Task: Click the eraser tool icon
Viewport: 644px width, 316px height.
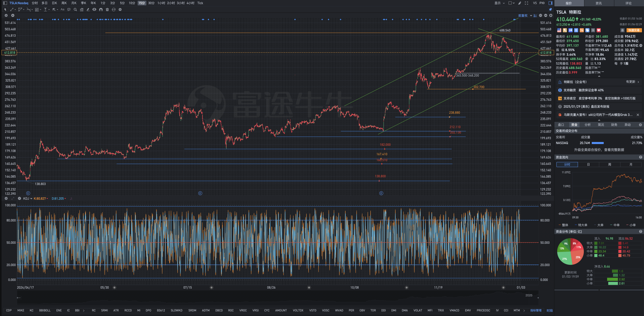Action: coord(88,9)
